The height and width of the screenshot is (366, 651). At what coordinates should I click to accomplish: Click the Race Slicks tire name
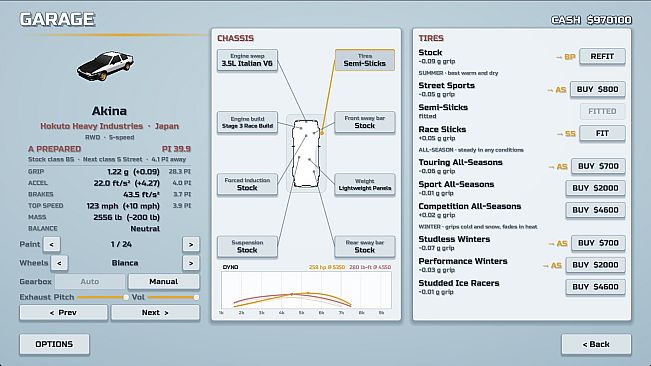(442, 129)
